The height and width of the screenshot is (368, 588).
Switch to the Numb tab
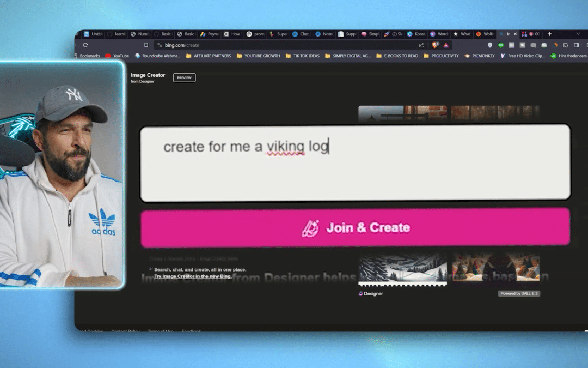139,34
